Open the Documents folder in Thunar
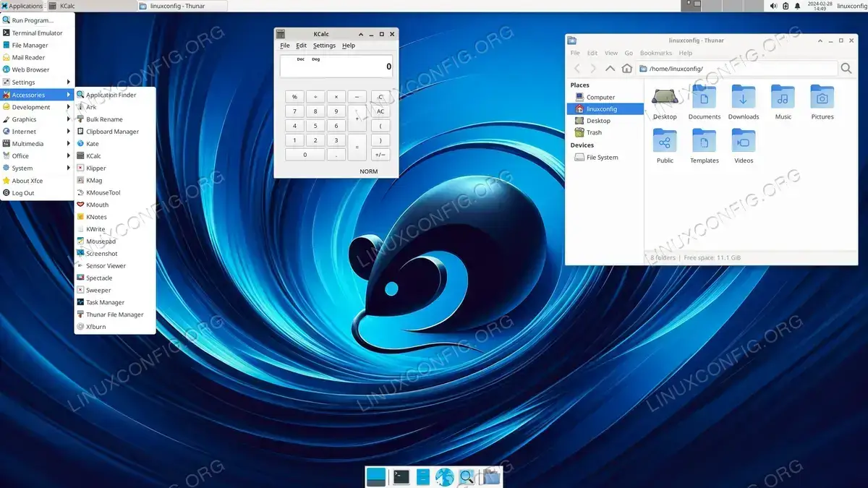 [704, 103]
